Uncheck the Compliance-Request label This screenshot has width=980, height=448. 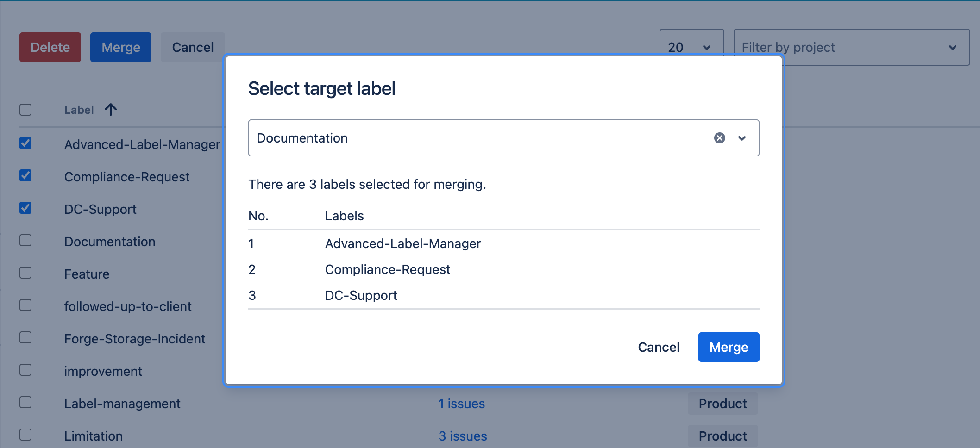click(25, 176)
